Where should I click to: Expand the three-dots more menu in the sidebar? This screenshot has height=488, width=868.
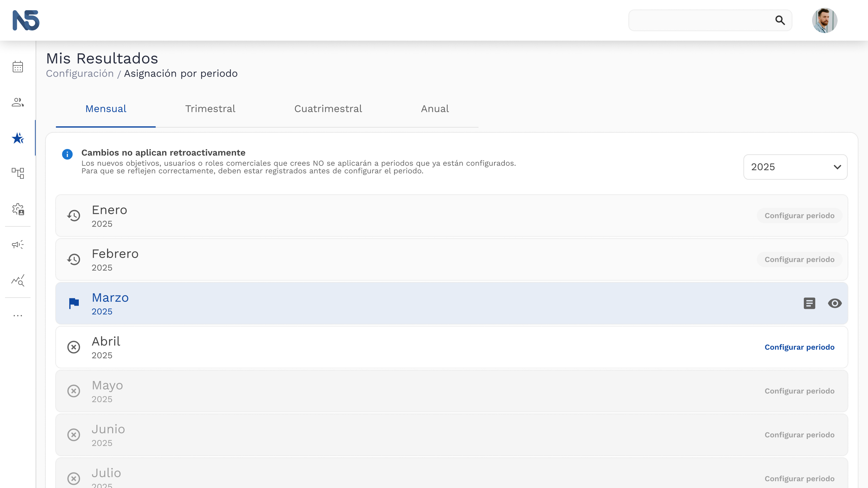click(x=18, y=316)
